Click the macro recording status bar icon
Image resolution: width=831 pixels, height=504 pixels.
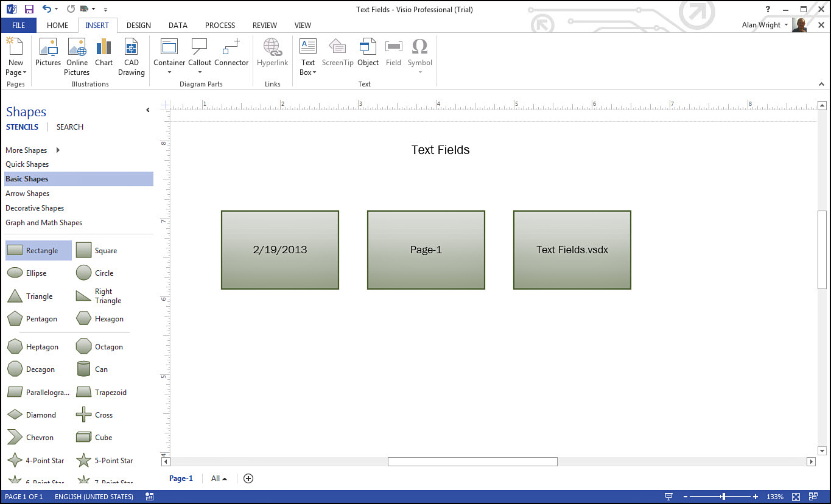tap(150, 497)
